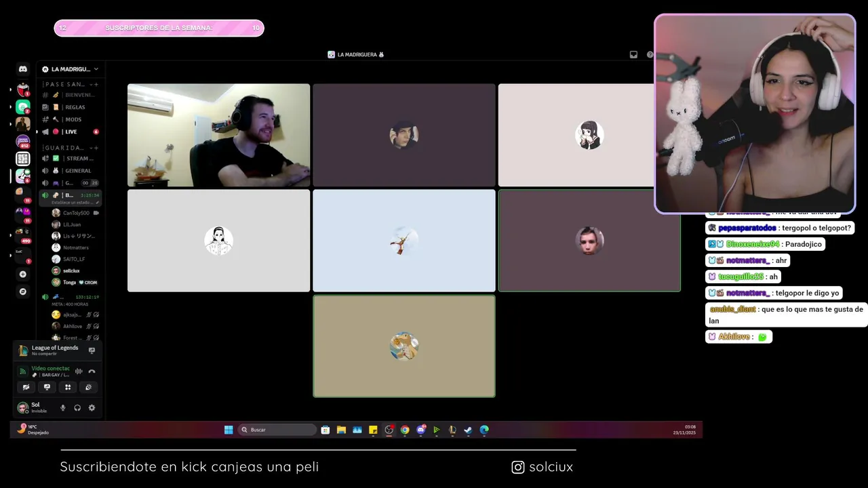Create channel plus next to GUARIDA...
868x488 pixels.
[96, 148]
